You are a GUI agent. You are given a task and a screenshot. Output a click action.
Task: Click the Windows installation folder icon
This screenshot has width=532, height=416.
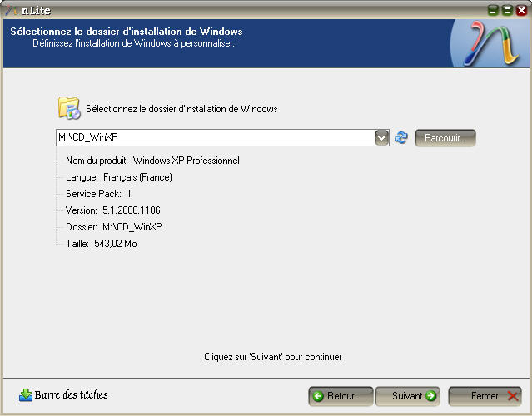click(x=69, y=108)
